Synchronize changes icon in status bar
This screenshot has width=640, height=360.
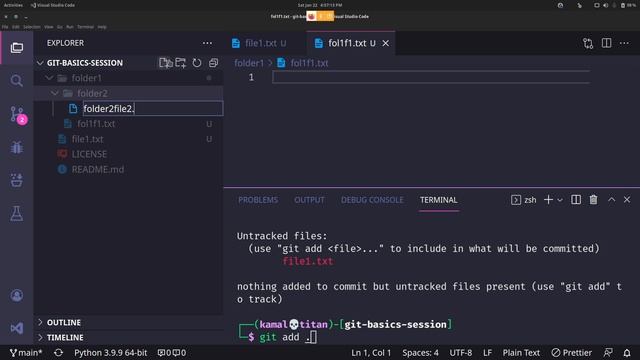point(58,353)
